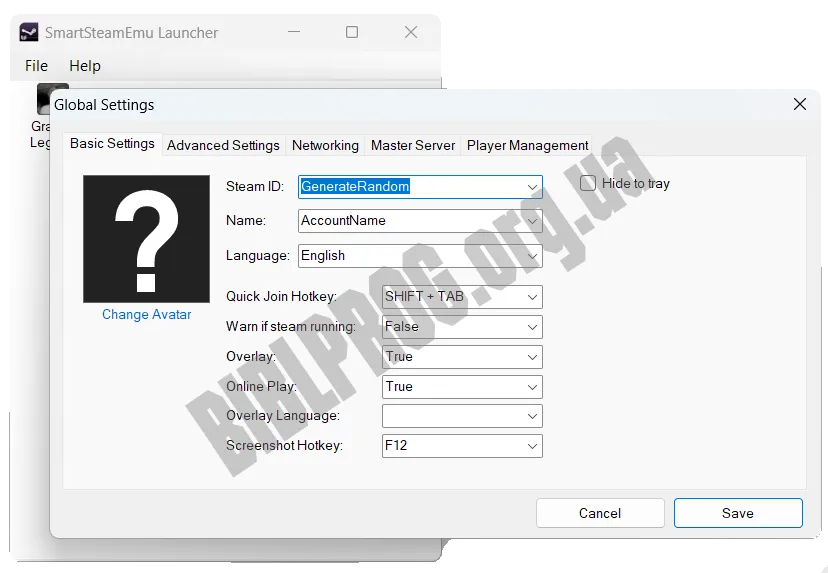This screenshot has width=828, height=573.
Task: Maximize the SmartSteamEmu Launcher window
Action: tap(352, 32)
